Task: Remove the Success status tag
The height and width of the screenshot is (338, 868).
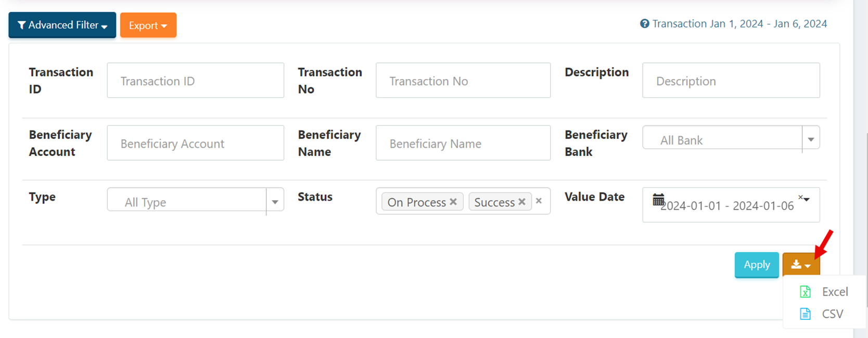Action: 522,202
